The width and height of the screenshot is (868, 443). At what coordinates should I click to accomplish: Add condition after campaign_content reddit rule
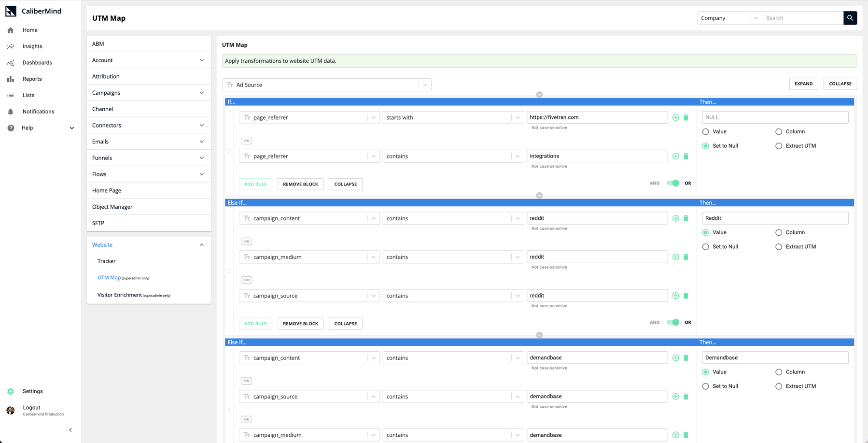(x=675, y=218)
